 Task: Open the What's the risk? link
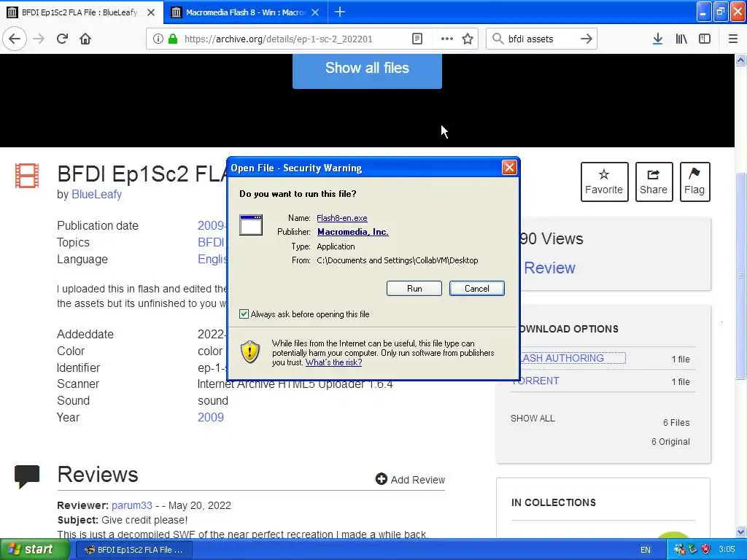pyautogui.click(x=333, y=362)
